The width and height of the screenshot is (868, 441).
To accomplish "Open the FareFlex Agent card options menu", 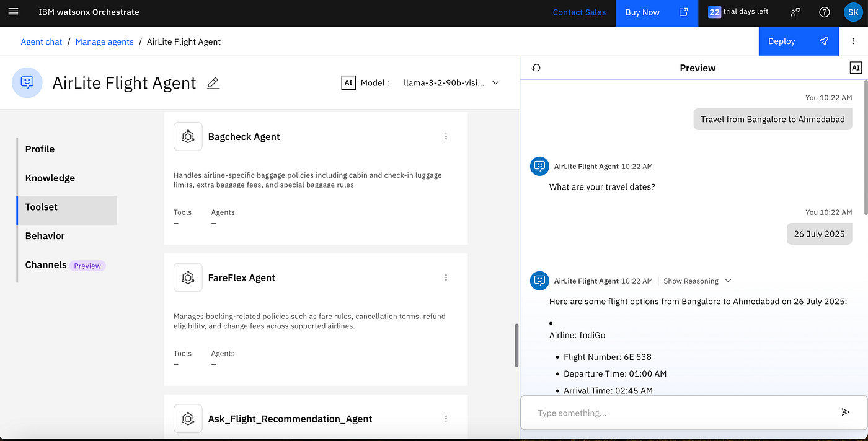I will coord(446,277).
